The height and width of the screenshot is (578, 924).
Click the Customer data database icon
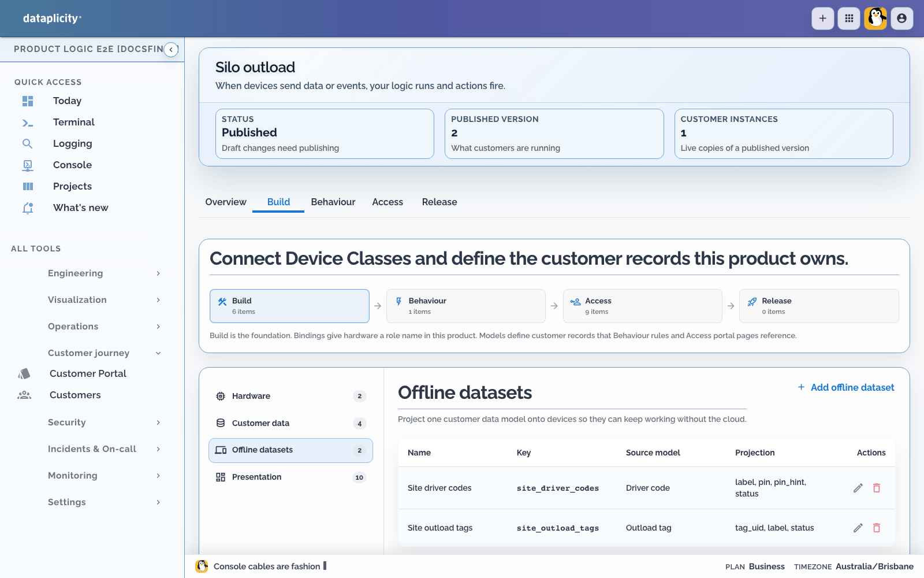221,423
